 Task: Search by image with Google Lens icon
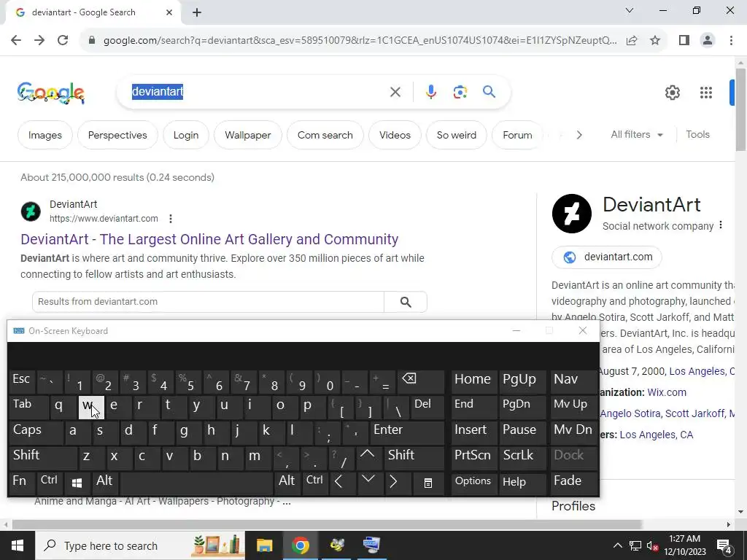point(460,92)
